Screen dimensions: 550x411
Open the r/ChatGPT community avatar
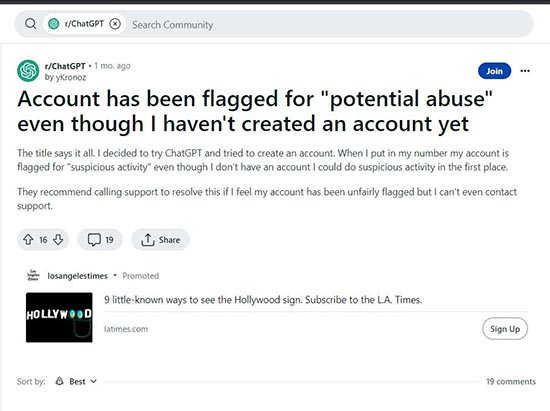click(x=28, y=71)
